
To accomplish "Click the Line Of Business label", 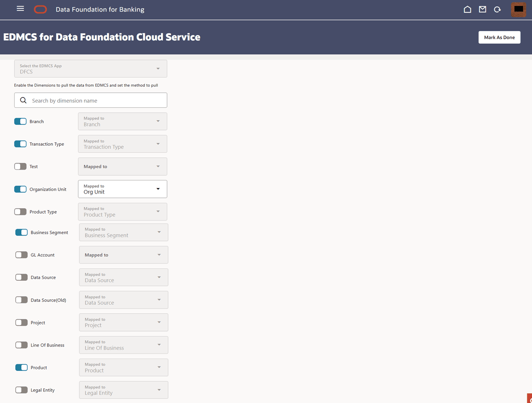I will coord(47,345).
